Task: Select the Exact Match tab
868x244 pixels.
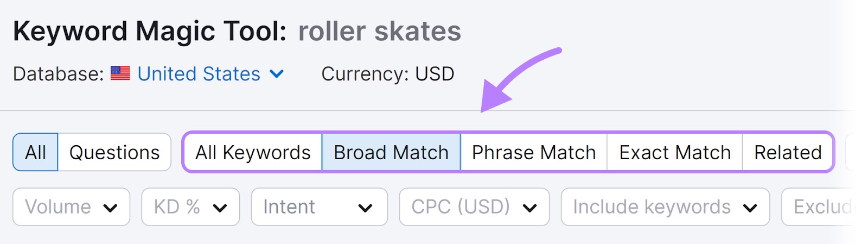Action: [x=675, y=153]
